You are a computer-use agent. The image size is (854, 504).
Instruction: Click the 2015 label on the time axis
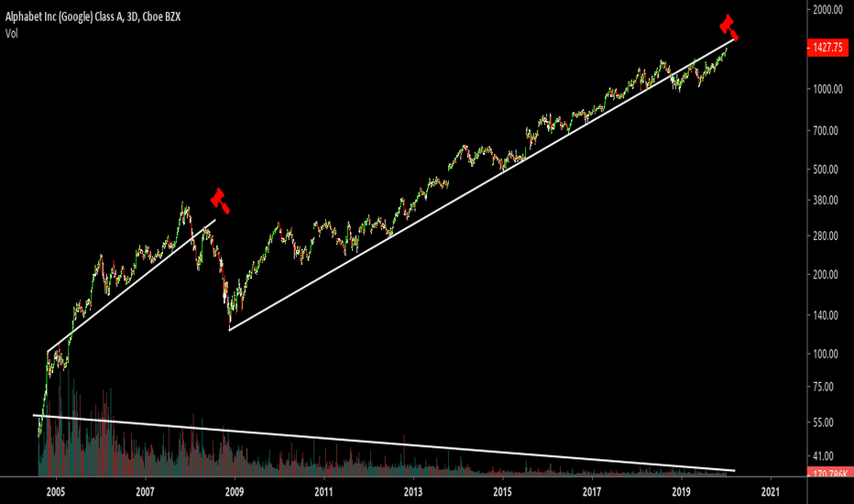point(502,492)
